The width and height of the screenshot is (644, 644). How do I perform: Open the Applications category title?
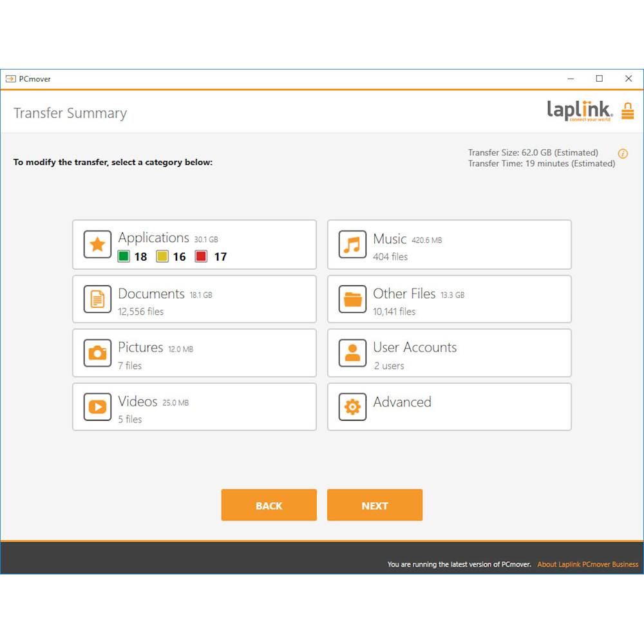tap(154, 238)
